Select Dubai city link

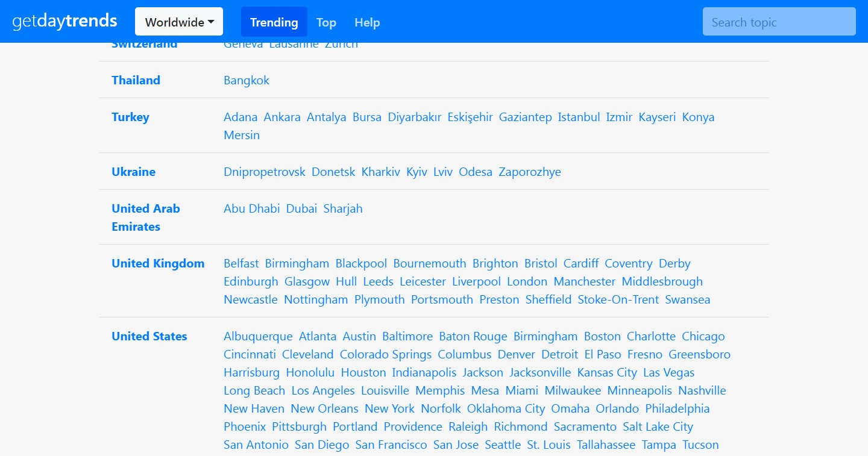tap(301, 208)
